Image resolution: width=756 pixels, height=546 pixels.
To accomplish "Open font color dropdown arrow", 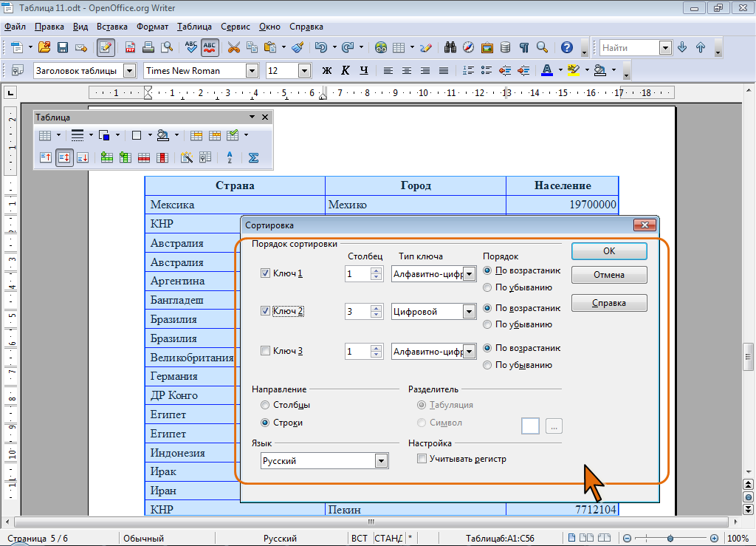I will tap(561, 70).
